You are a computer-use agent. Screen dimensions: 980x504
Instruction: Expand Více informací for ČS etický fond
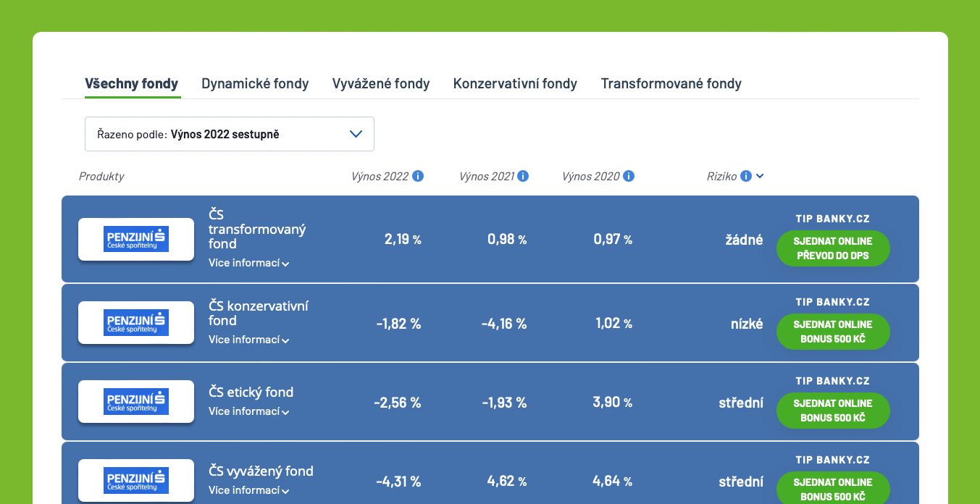(x=248, y=411)
